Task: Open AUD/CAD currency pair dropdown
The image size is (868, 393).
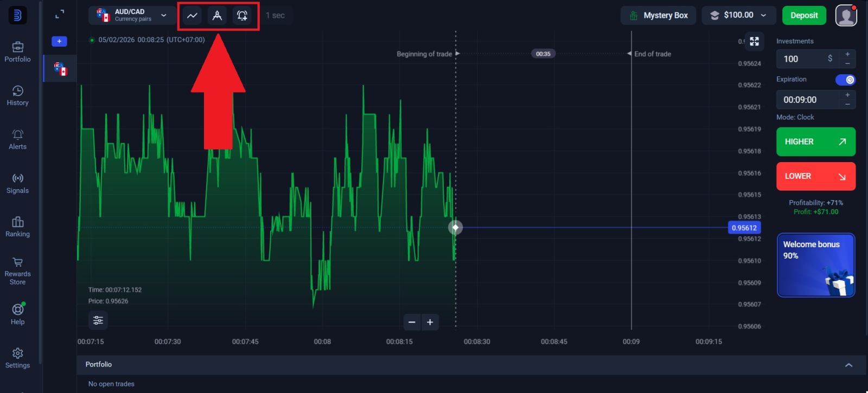Action: [132, 15]
